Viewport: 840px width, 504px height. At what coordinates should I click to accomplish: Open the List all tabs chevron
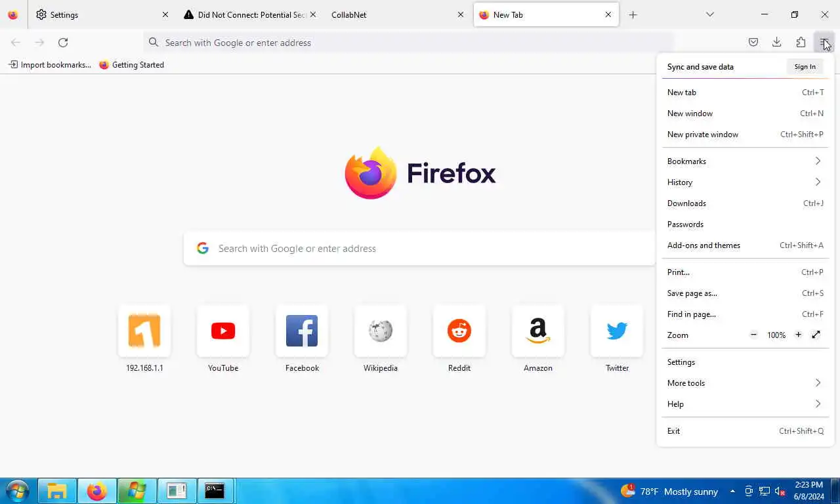coord(710,14)
